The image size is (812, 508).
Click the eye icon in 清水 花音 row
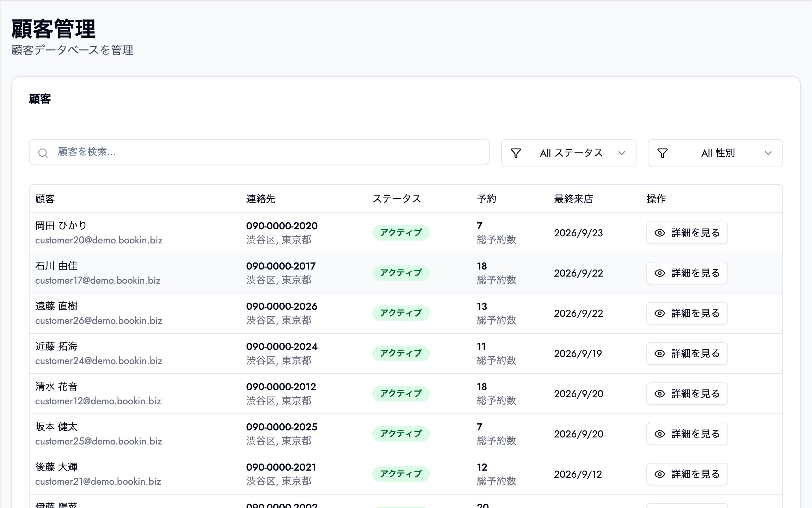(660, 394)
